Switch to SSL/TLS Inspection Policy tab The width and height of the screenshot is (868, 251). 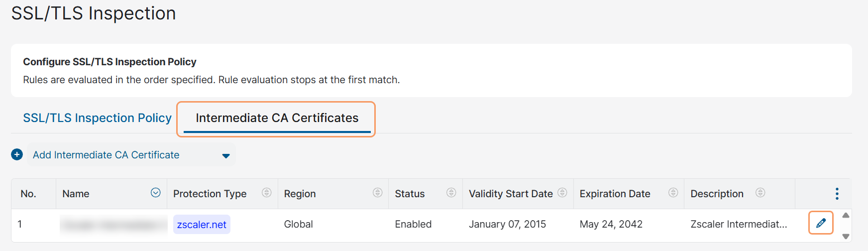(97, 118)
